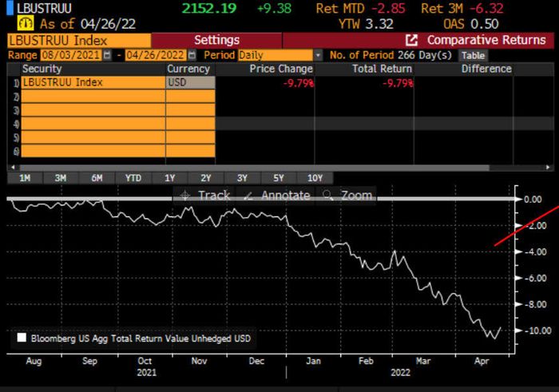Select the 3M range tab

[61, 178]
